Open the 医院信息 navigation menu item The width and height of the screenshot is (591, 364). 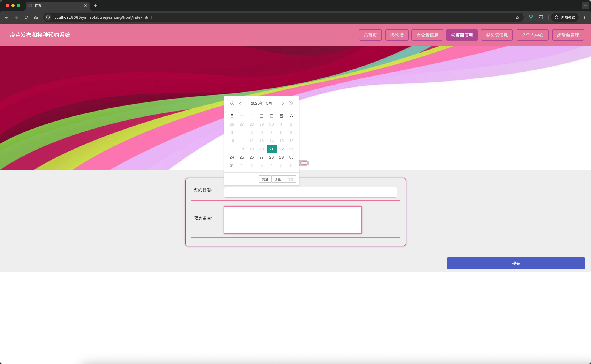(497, 35)
